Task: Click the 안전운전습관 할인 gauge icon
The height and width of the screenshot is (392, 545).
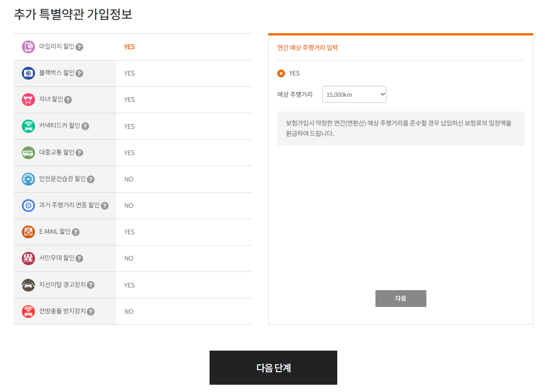Action: (28, 179)
